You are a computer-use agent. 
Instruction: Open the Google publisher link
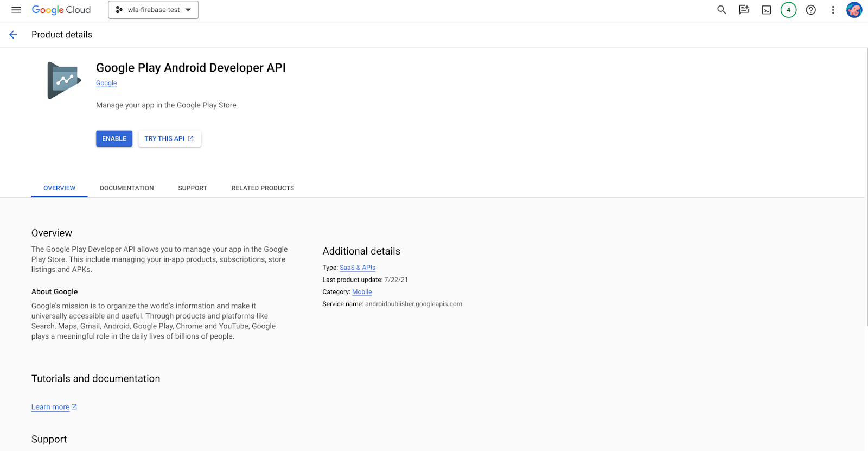106,83
